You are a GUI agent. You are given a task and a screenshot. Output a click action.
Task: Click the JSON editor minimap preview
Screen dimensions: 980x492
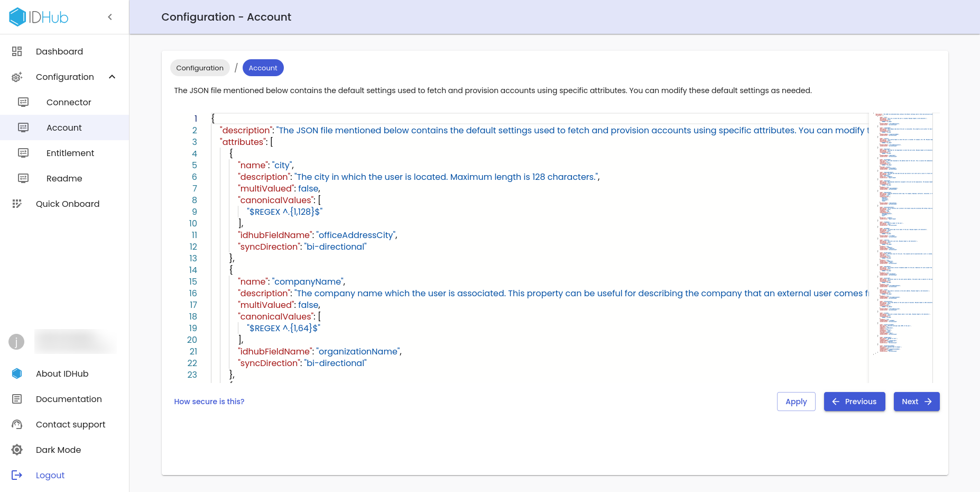click(x=903, y=233)
